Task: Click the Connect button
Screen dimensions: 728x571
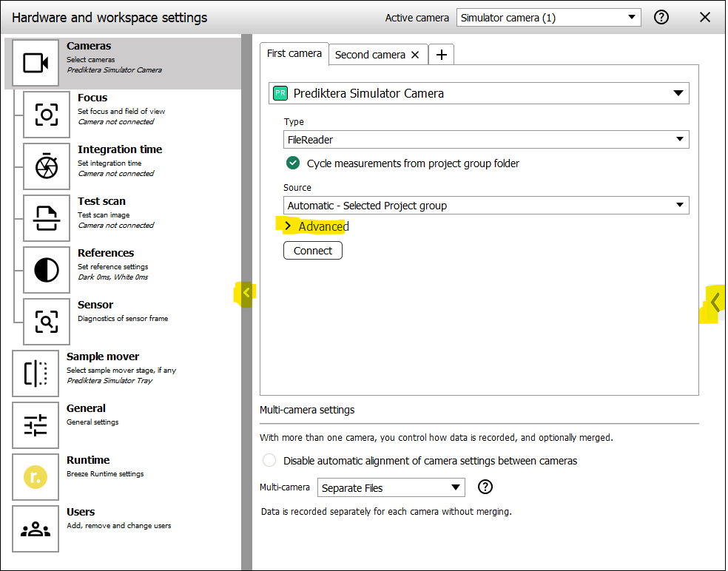Action: click(312, 251)
